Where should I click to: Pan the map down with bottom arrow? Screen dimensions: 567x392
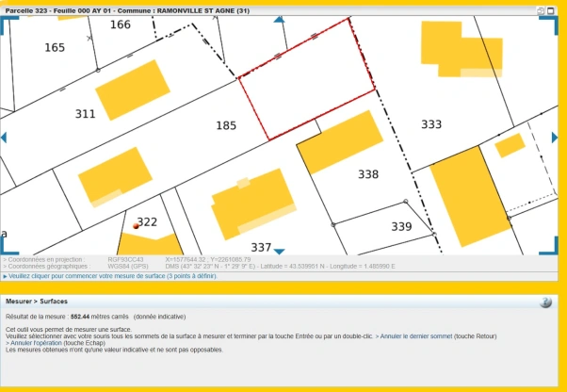(x=279, y=251)
